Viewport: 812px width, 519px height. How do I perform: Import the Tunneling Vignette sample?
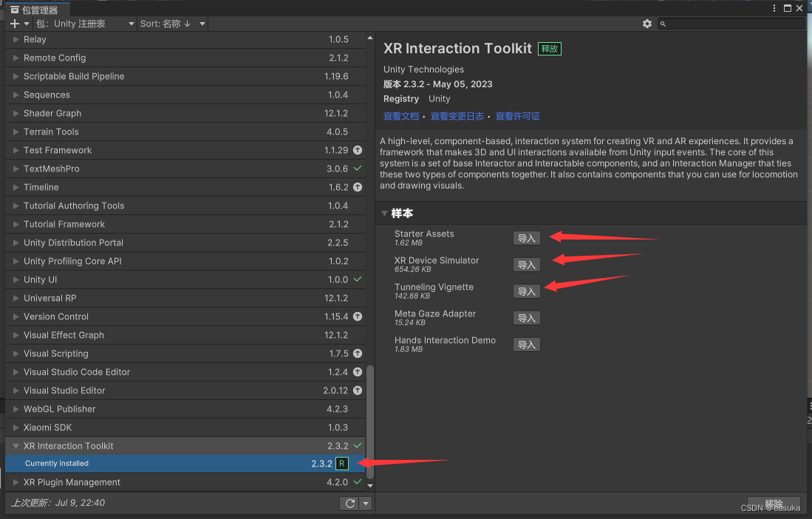pos(527,291)
